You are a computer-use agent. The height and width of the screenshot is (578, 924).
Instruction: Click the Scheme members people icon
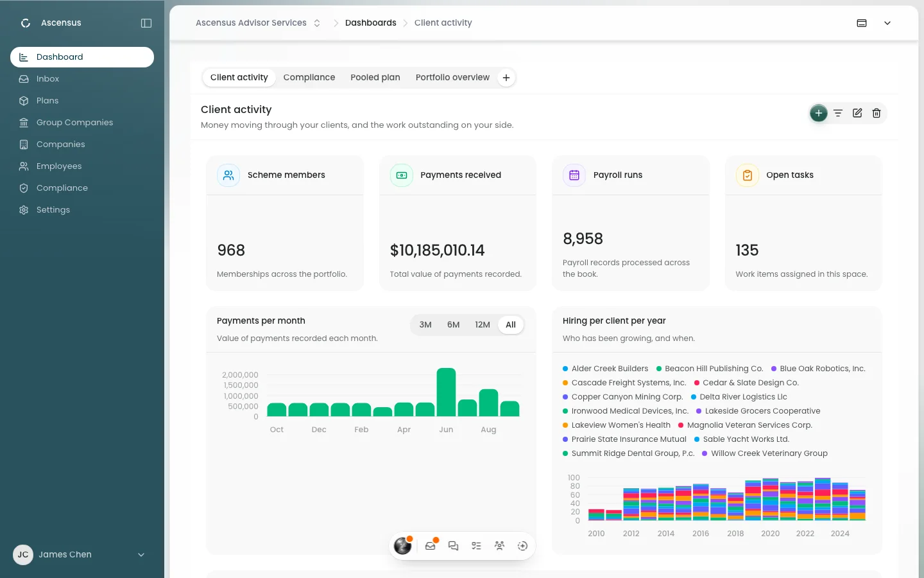pyautogui.click(x=228, y=175)
